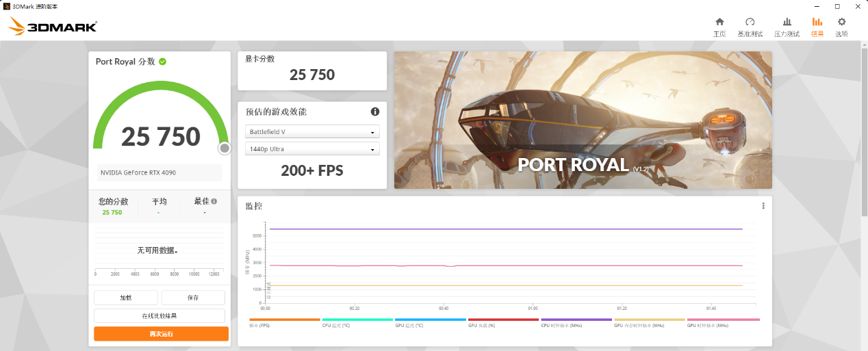This screenshot has height=351, width=868.
Task: Go to the Home (主页) page
Action: (719, 27)
